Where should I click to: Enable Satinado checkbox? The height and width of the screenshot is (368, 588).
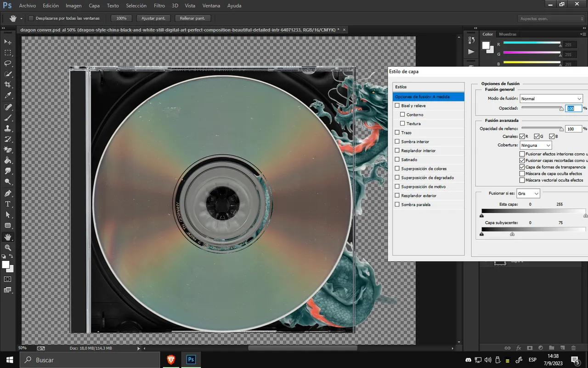[x=397, y=160]
